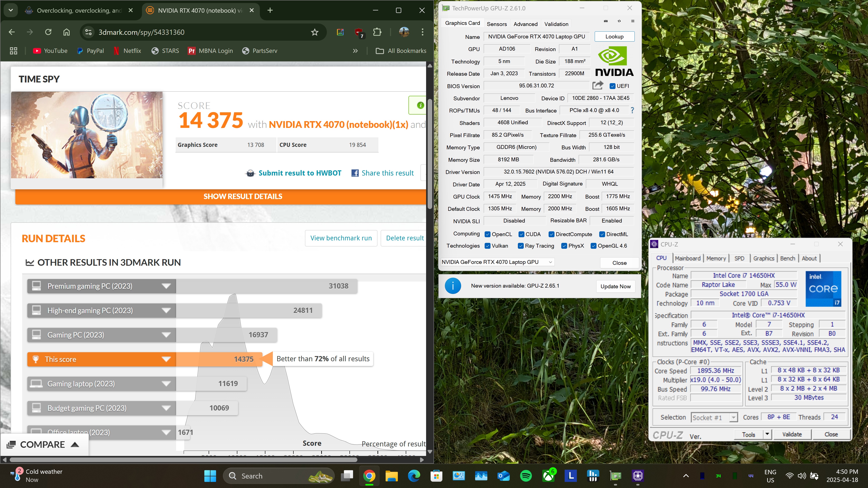The image size is (868, 488).
Task: Bookmark this page with the star icon
Action: (314, 32)
